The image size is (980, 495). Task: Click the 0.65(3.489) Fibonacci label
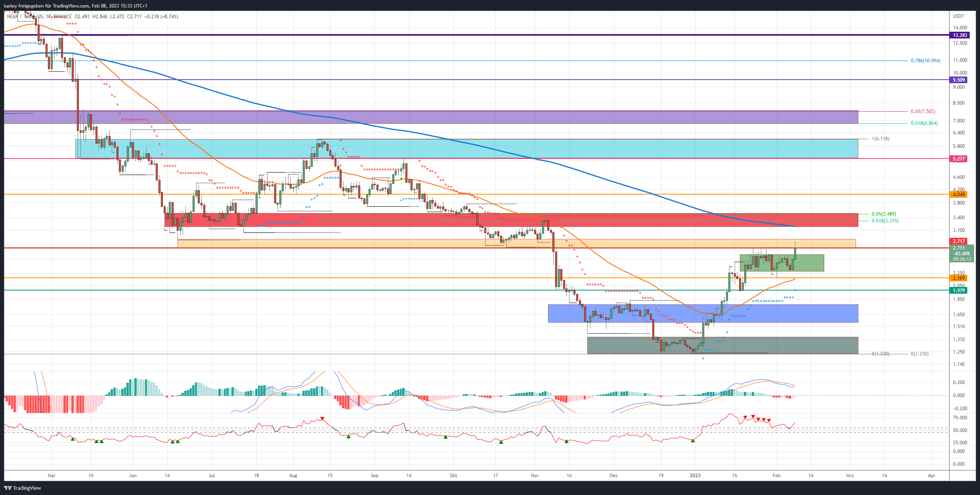(884, 214)
